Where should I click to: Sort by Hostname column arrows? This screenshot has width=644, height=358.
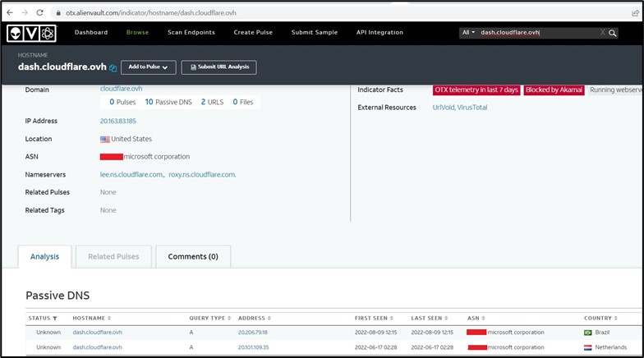(109, 318)
